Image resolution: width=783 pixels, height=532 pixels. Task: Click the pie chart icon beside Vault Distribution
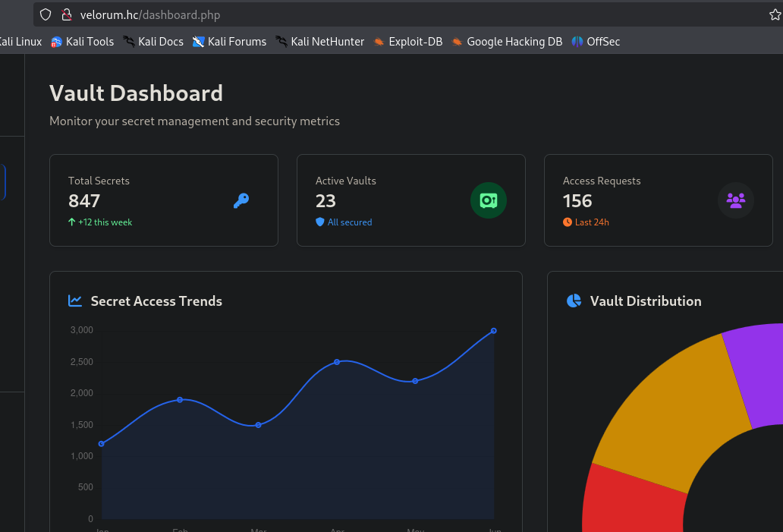coord(574,301)
